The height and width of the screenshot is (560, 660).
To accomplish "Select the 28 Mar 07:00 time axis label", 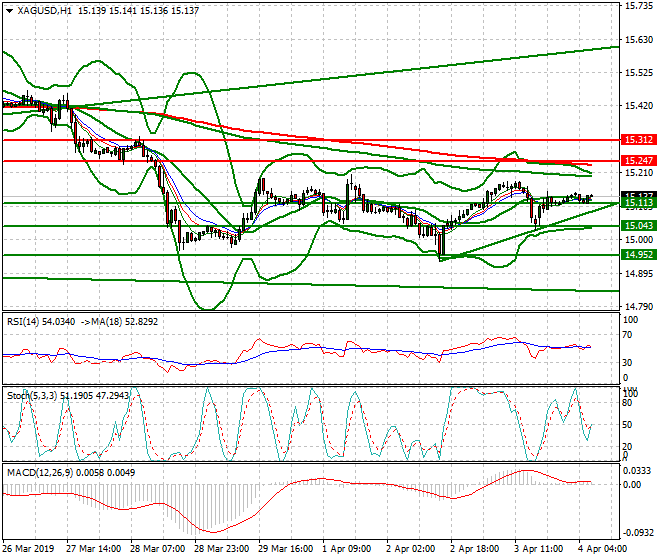I will [x=158, y=549].
